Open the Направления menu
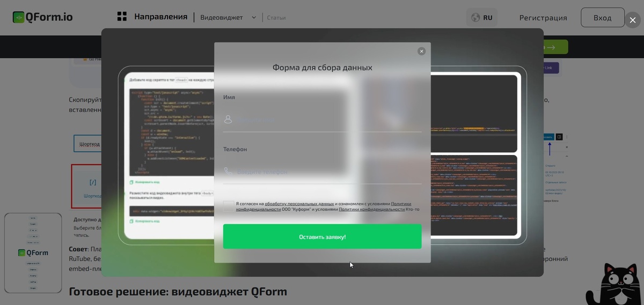The height and width of the screenshot is (305, 644). [160, 17]
